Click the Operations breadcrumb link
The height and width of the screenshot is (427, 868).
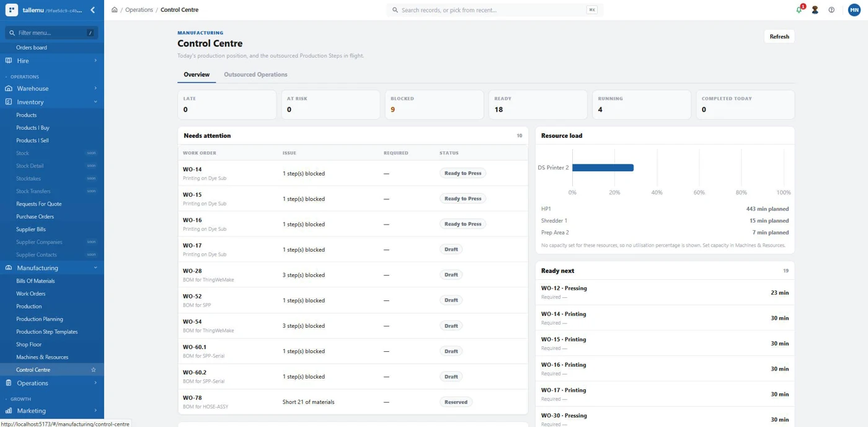[139, 10]
